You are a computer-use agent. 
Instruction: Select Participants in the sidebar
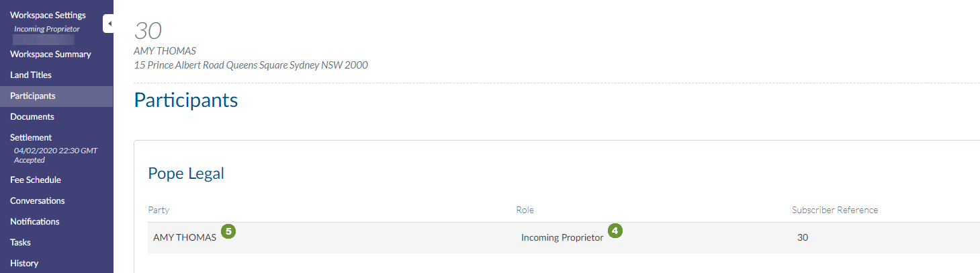click(33, 95)
